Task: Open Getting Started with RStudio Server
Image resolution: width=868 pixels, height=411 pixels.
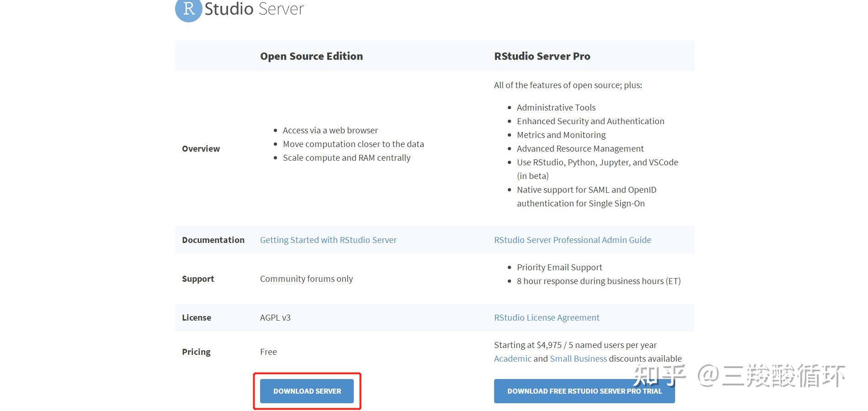Action: click(x=328, y=240)
